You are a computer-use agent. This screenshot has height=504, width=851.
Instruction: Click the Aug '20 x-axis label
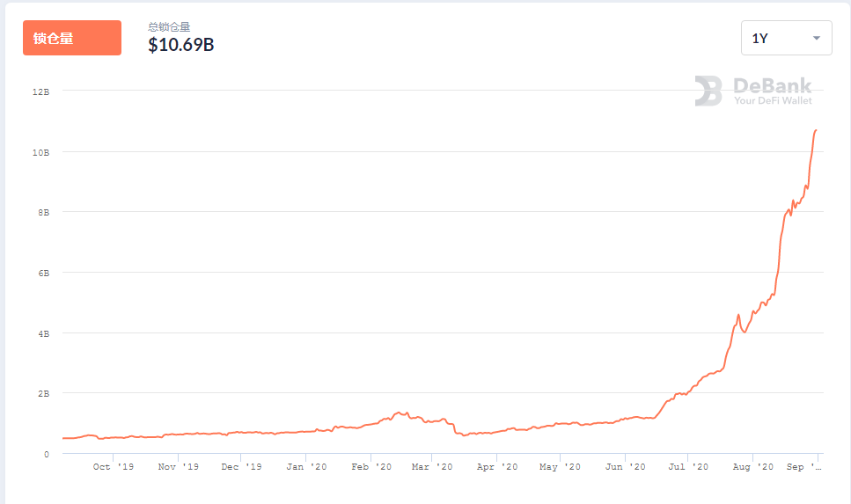pyautogui.click(x=752, y=467)
